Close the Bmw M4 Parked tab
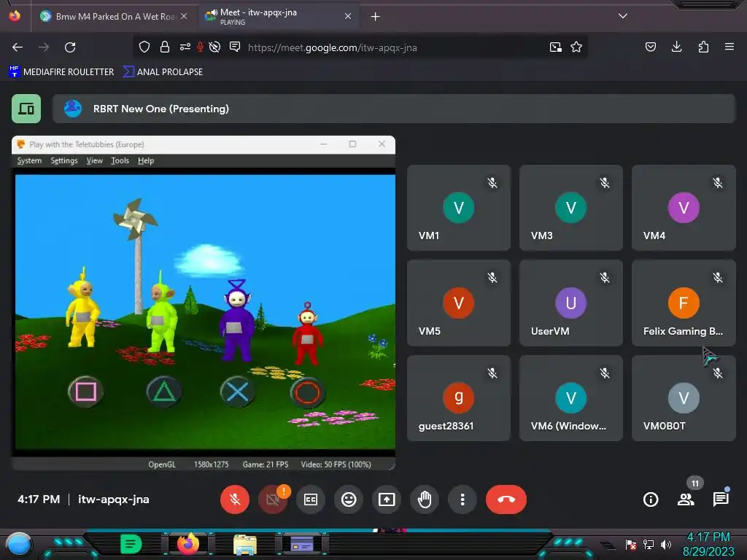This screenshot has height=560, width=747. pyautogui.click(x=184, y=17)
